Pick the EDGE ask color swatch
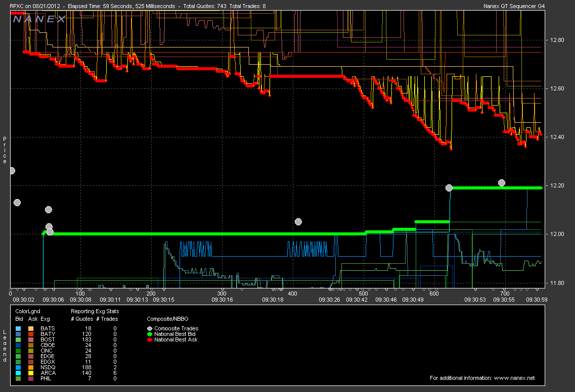The image size is (575, 392). [x=31, y=356]
